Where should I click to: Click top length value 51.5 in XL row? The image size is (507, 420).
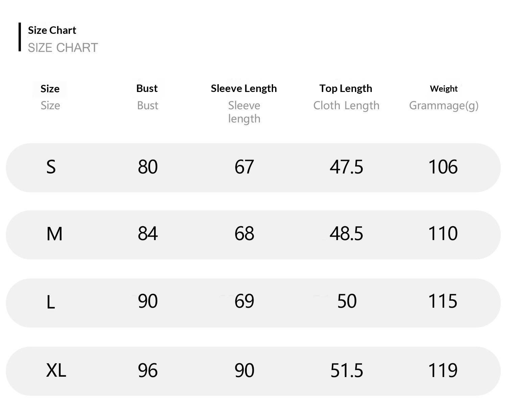(x=347, y=370)
